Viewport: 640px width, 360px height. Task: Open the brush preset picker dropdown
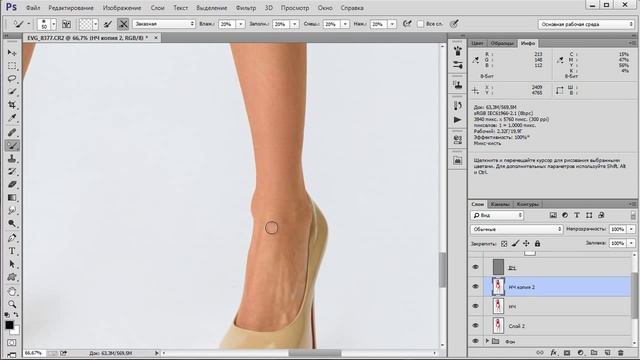click(53, 24)
